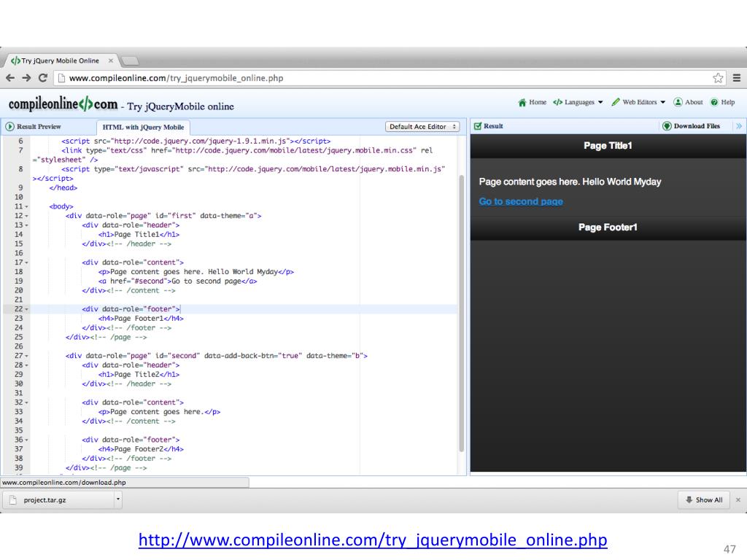747x560 pixels.
Task: Collapse the code fold at line 17
Action: pos(27,262)
